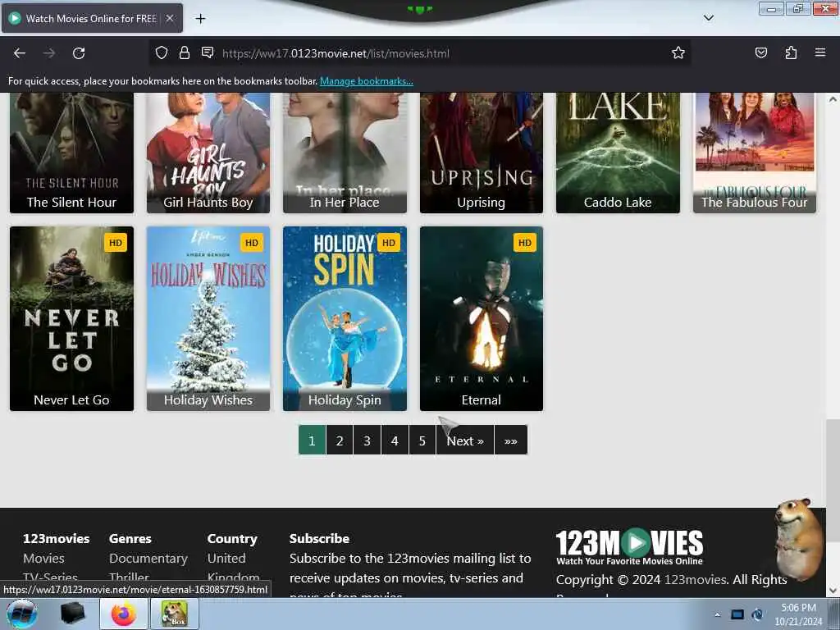
Task: Click the display monitor tray icon
Action: pyautogui.click(x=737, y=614)
